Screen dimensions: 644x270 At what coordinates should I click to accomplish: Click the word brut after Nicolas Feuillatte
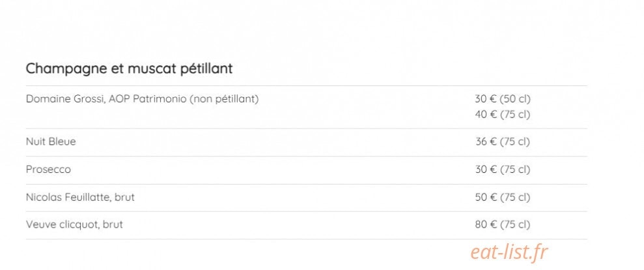[124, 198]
